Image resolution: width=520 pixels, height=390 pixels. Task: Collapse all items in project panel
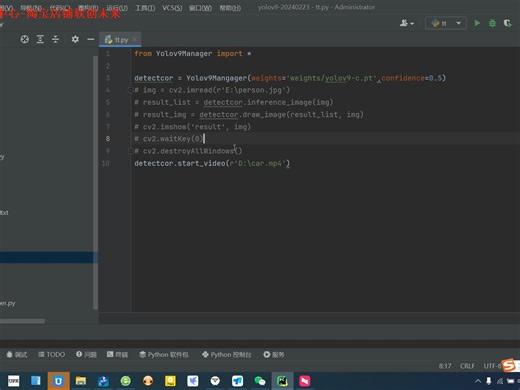[x=55, y=39]
